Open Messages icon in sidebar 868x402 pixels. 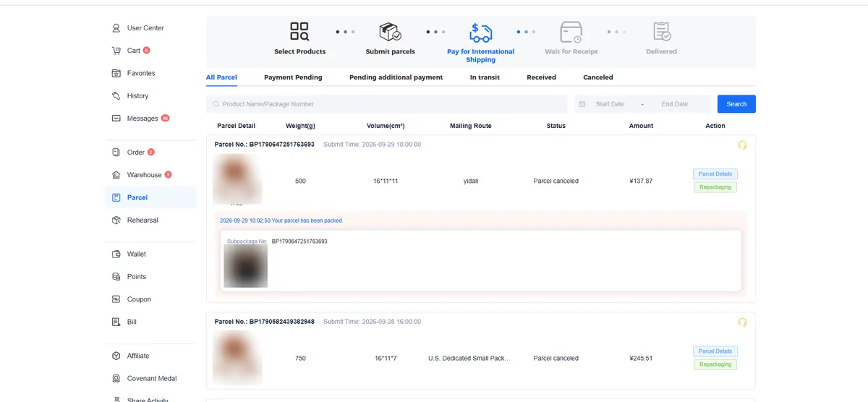(116, 119)
